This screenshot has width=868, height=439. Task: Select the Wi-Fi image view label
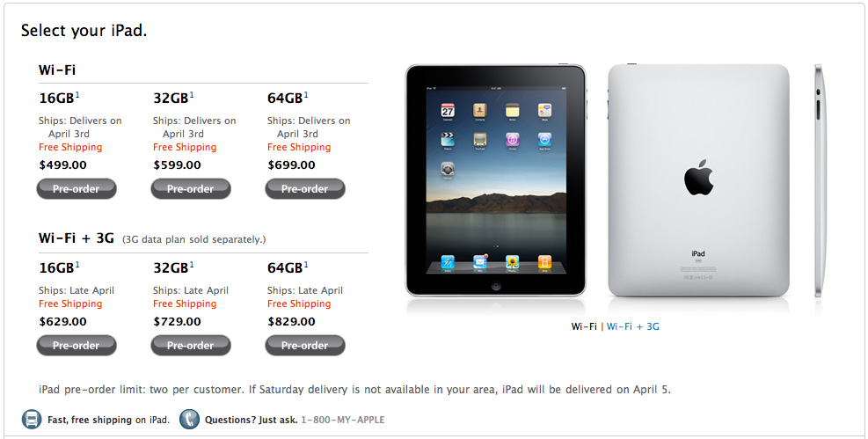584,326
